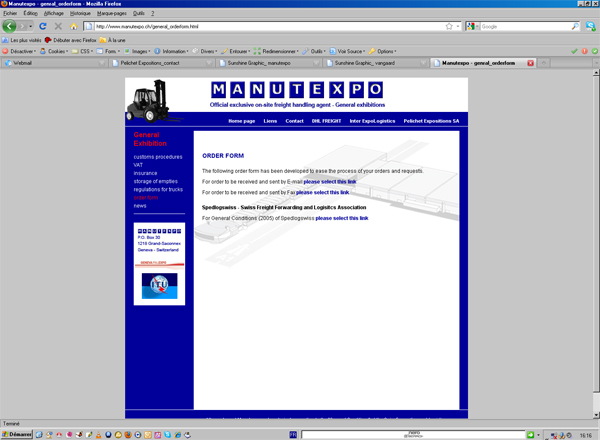Viewport: 600px width, 440px height.
Task: Stop loading with the X icon
Action: click(58, 26)
